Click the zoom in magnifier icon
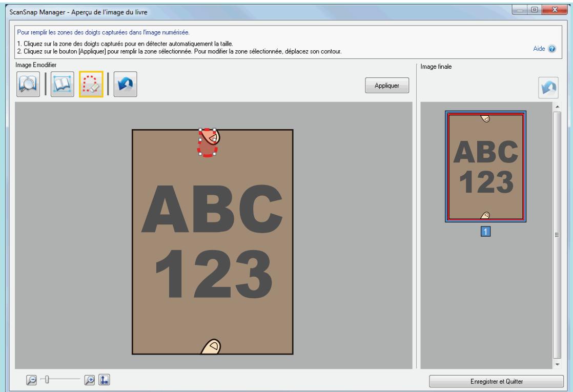The image size is (573, 392). (90, 380)
